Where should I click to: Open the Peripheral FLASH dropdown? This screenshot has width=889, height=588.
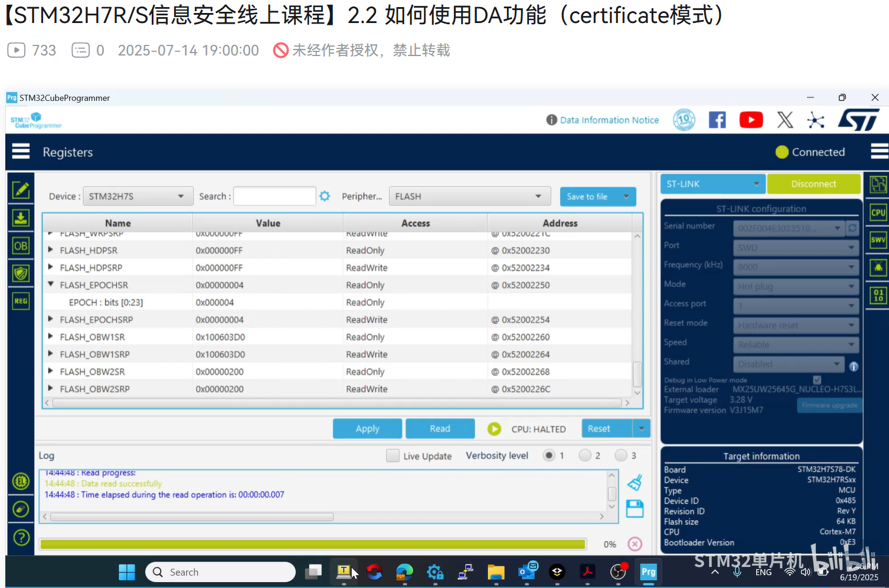tap(469, 196)
